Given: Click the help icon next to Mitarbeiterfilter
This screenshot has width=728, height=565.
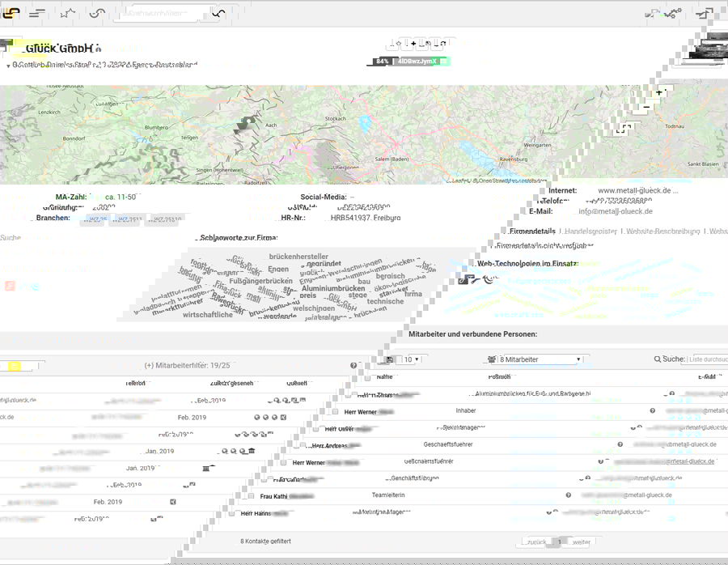Looking at the screenshot, I should pos(353,366).
